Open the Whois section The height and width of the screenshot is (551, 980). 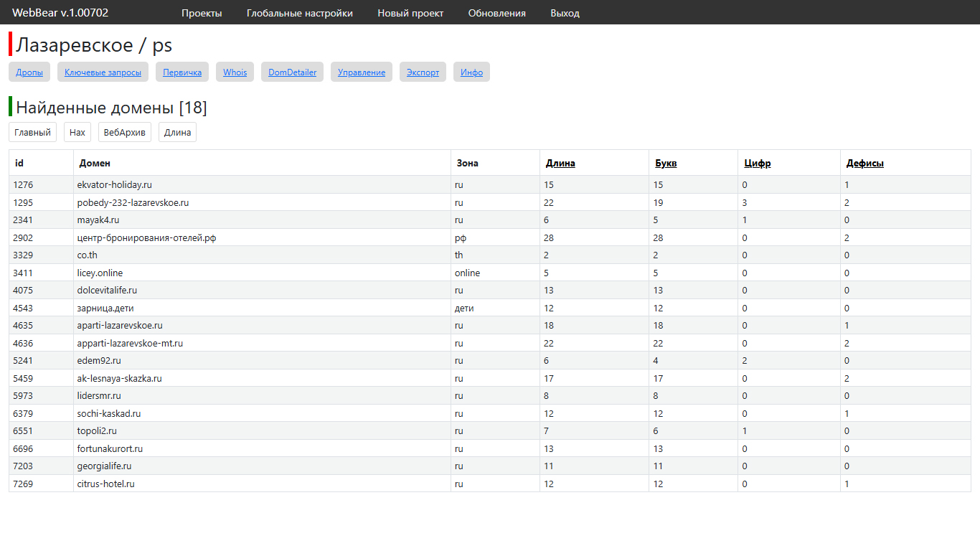pos(235,72)
